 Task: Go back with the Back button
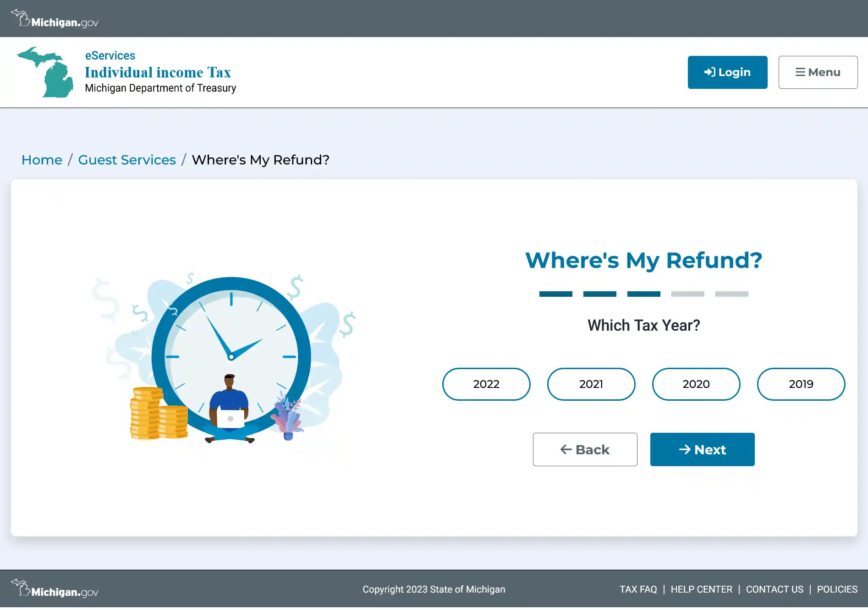[585, 450]
